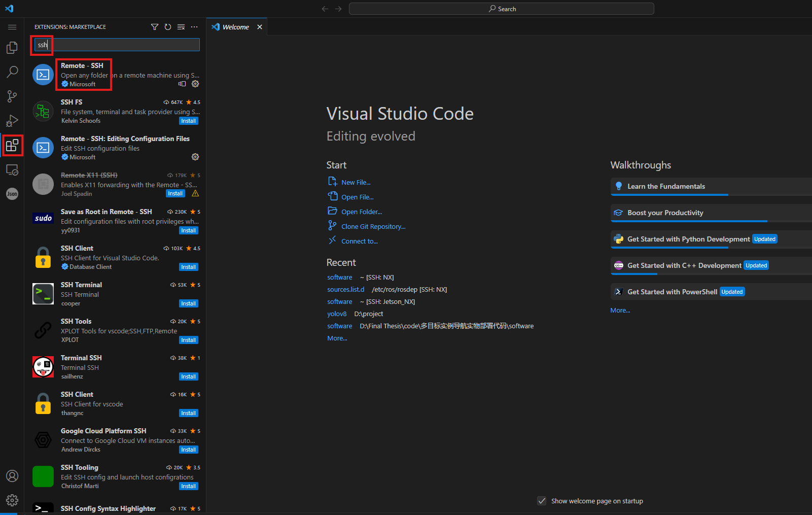Screen dimensions: 812x515
Task: Open Remote Explorer view
Action: coord(12,170)
